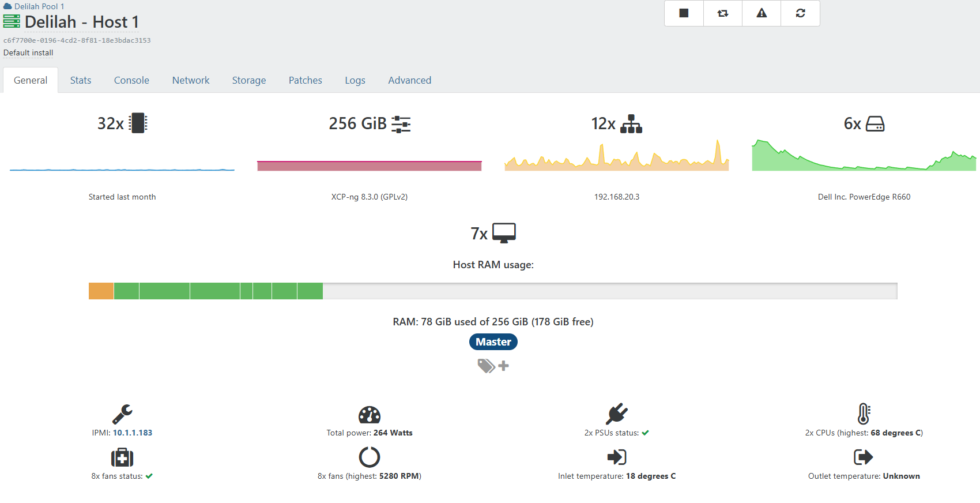Click the outlet temperature arrow icon

[x=863, y=457]
